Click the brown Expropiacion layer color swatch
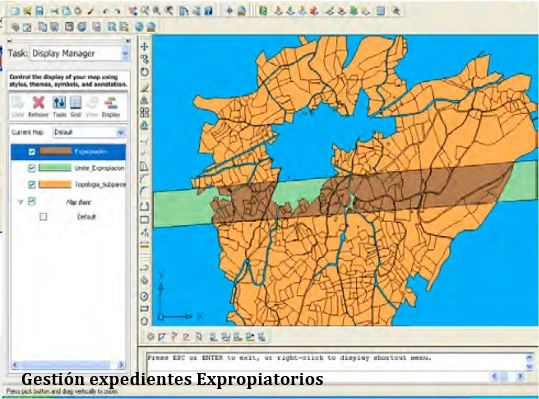Image resolution: width=539 pixels, height=399 pixels. click(x=55, y=151)
